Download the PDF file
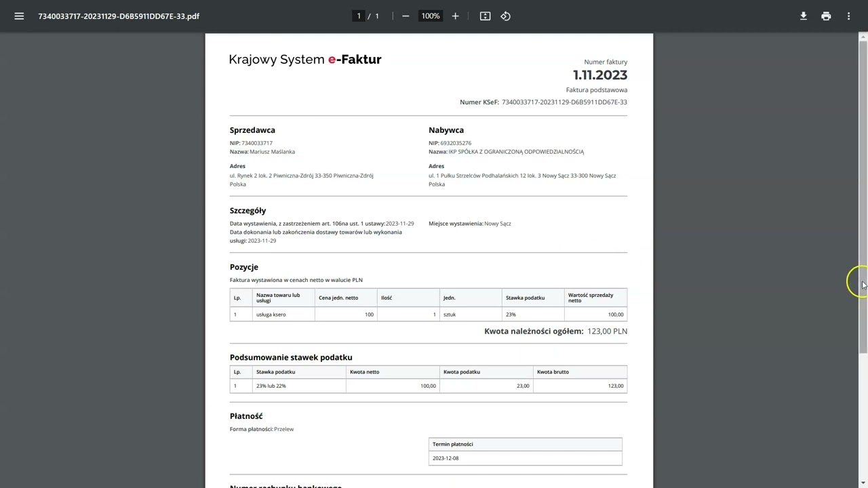 click(x=803, y=16)
